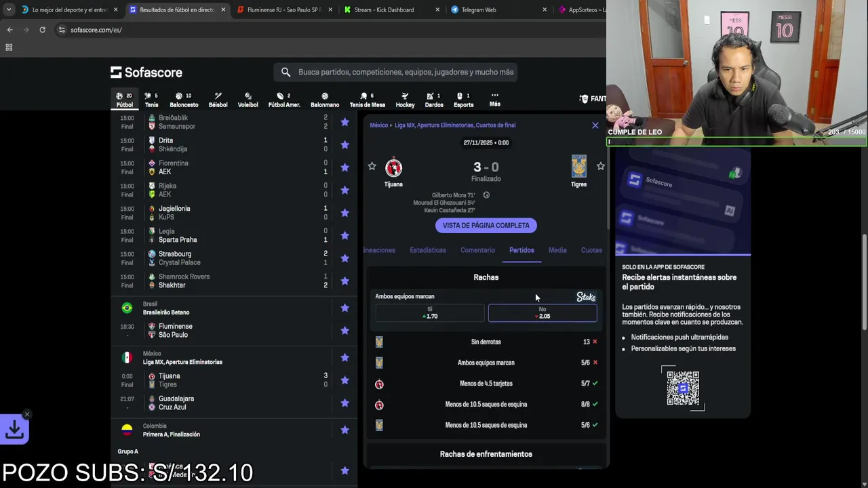Viewport: 868px width, 488px height.
Task: Switch to the Comentario tab
Action: [x=477, y=250]
